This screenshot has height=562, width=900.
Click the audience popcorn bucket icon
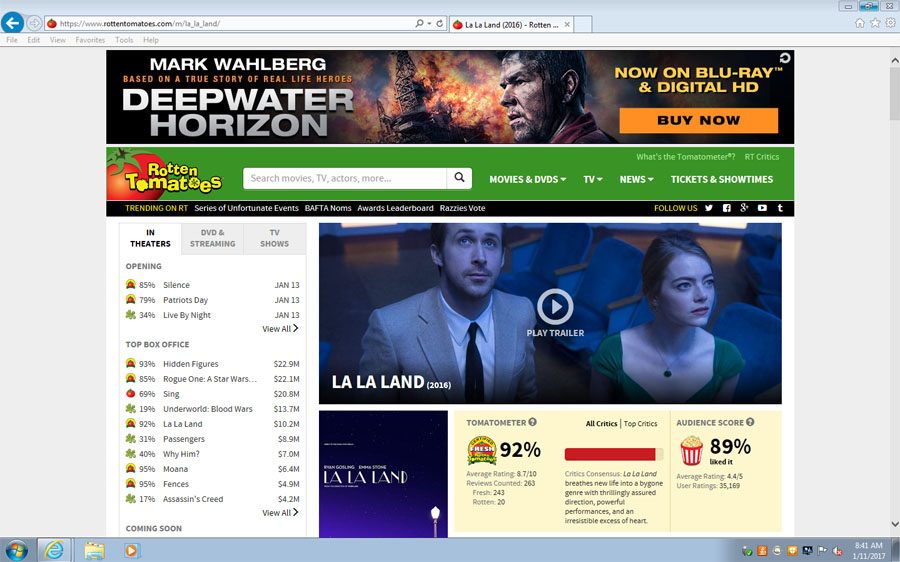click(691, 450)
